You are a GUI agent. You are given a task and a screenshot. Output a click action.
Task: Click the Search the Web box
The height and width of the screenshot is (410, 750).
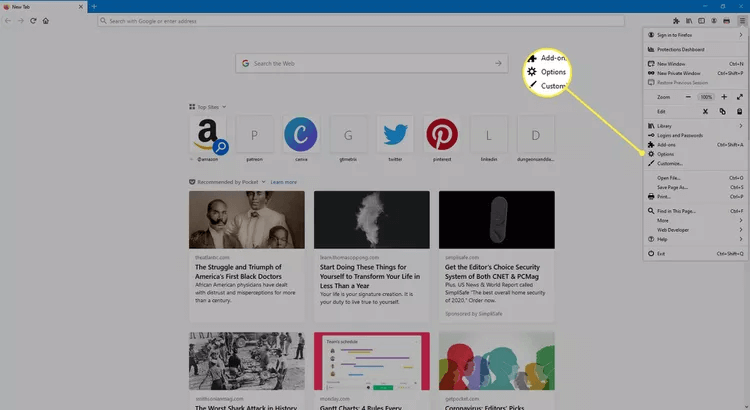(372, 63)
